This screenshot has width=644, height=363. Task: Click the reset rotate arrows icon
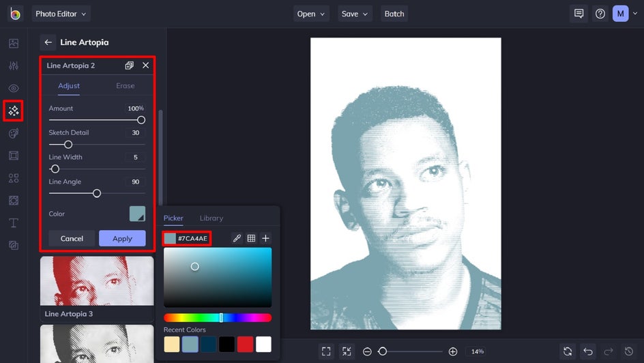[568, 351]
